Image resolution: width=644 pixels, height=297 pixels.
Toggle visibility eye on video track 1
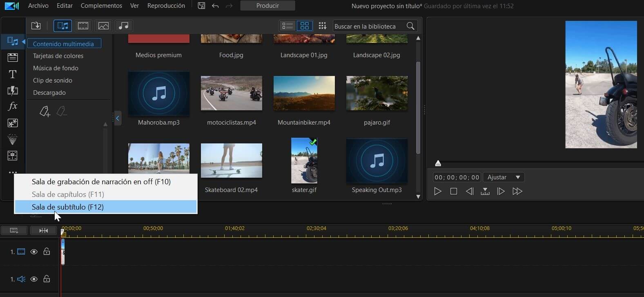coord(34,252)
